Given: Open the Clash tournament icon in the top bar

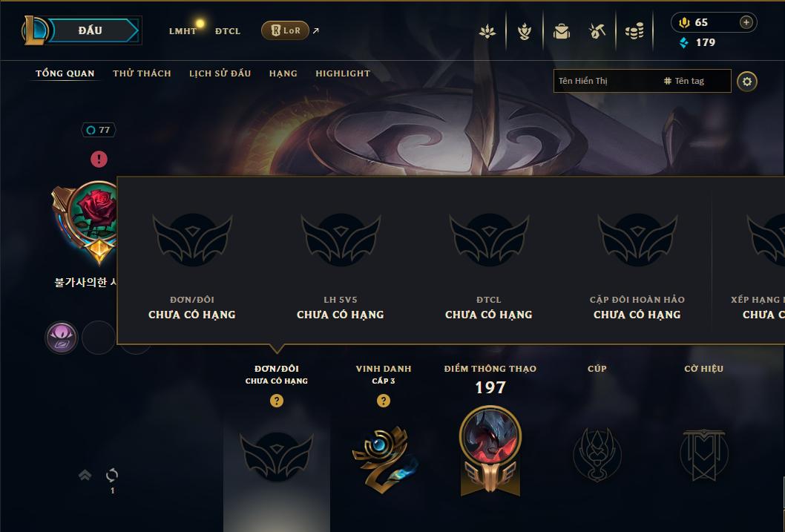Looking at the screenshot, I should point(524,31).
